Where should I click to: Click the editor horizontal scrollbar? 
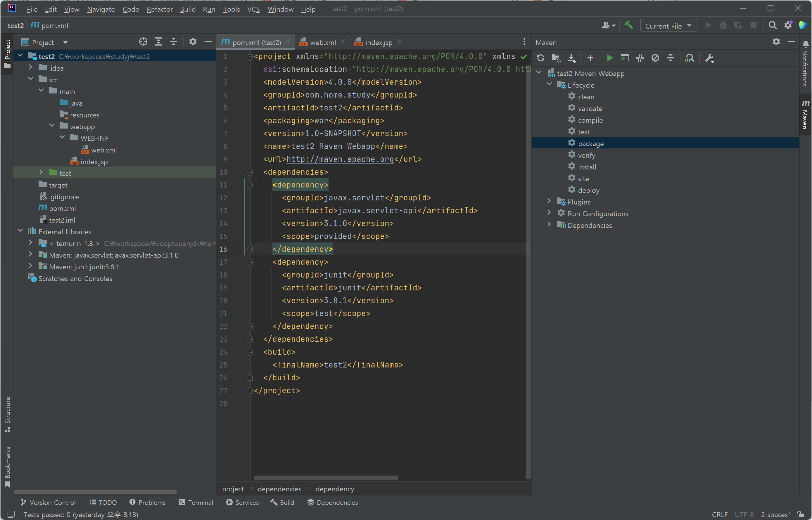pos(326,478)
